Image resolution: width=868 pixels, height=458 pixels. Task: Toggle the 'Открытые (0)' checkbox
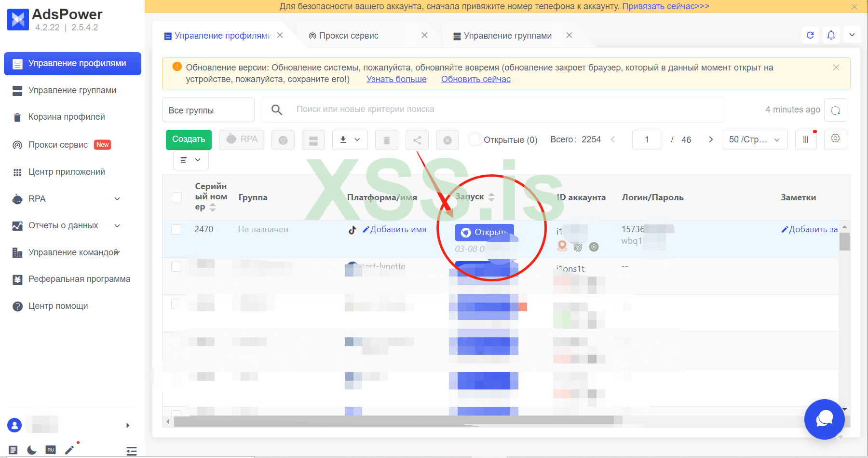coord(475,139)
